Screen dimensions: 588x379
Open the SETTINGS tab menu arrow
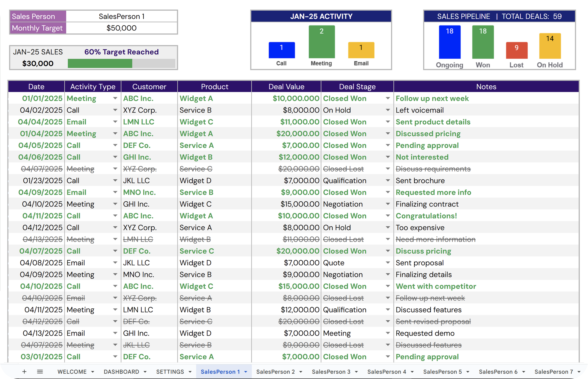click(190, 372)
